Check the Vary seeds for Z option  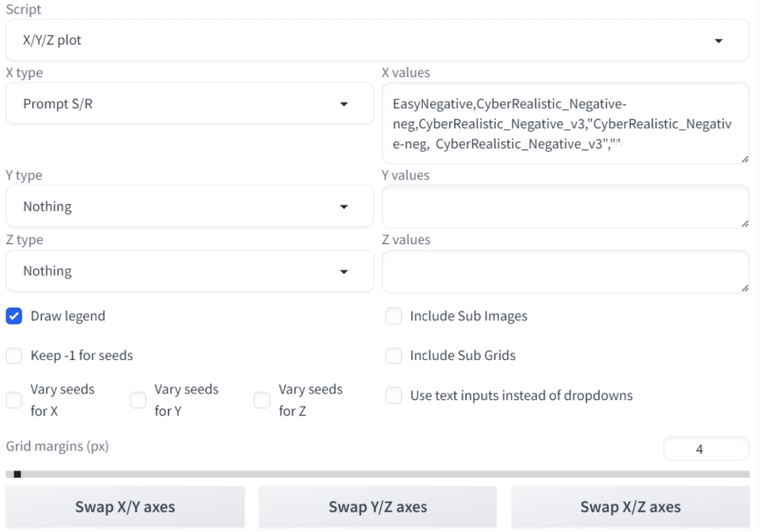click(261, 400)
